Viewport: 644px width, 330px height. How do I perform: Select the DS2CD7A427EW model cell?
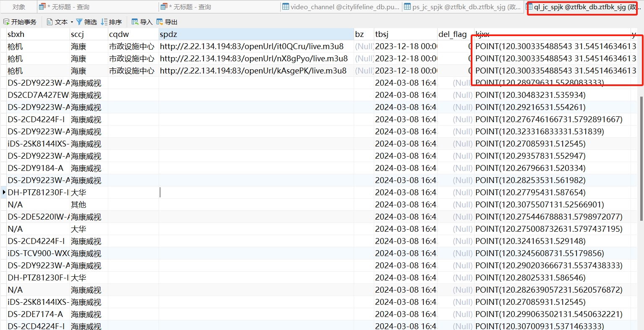click(x=38, y=95)
